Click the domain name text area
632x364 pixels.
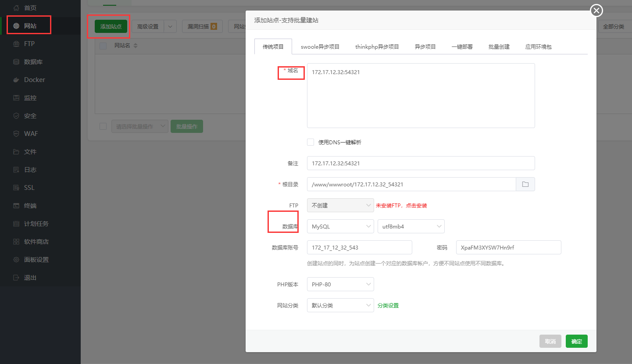point(421,96)
